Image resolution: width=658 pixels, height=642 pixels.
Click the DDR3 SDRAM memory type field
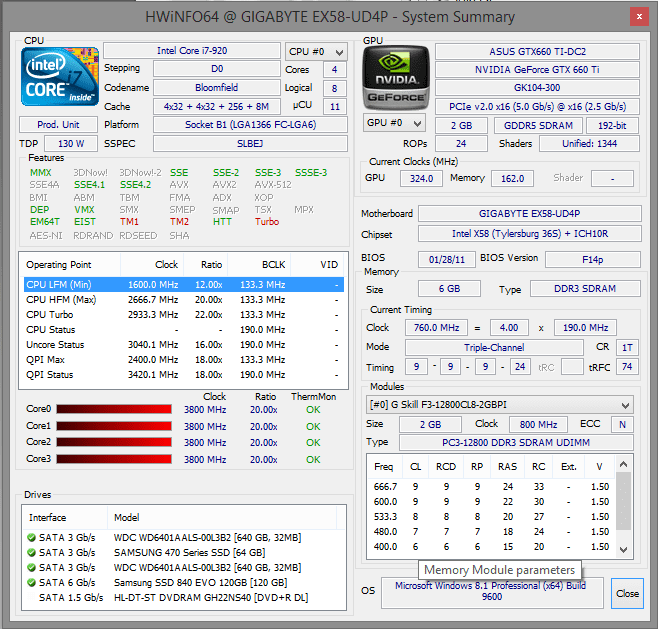click(585, 289)
